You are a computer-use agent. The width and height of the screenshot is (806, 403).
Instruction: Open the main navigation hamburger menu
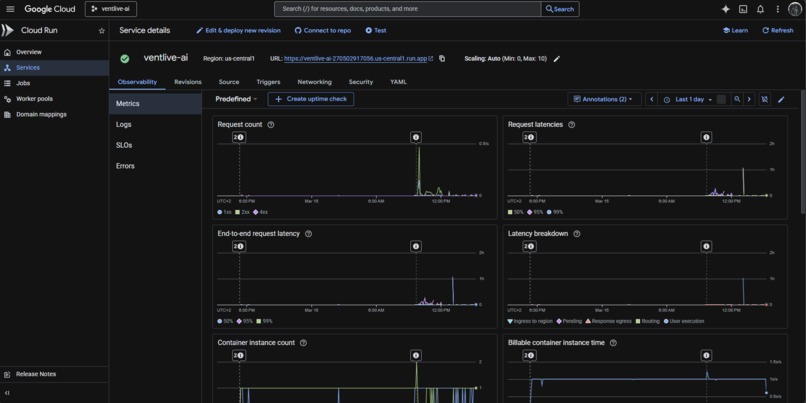(x=10, y=9)
